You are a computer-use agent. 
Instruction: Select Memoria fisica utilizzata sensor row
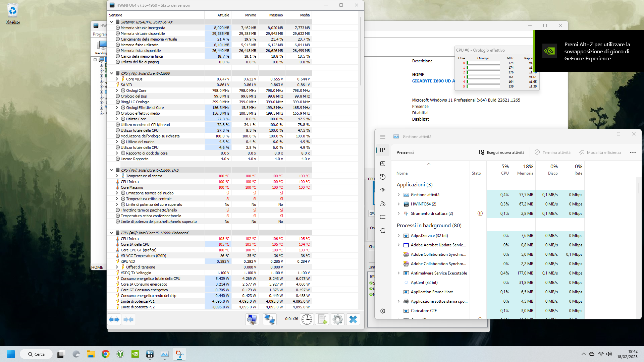point(210,45)
